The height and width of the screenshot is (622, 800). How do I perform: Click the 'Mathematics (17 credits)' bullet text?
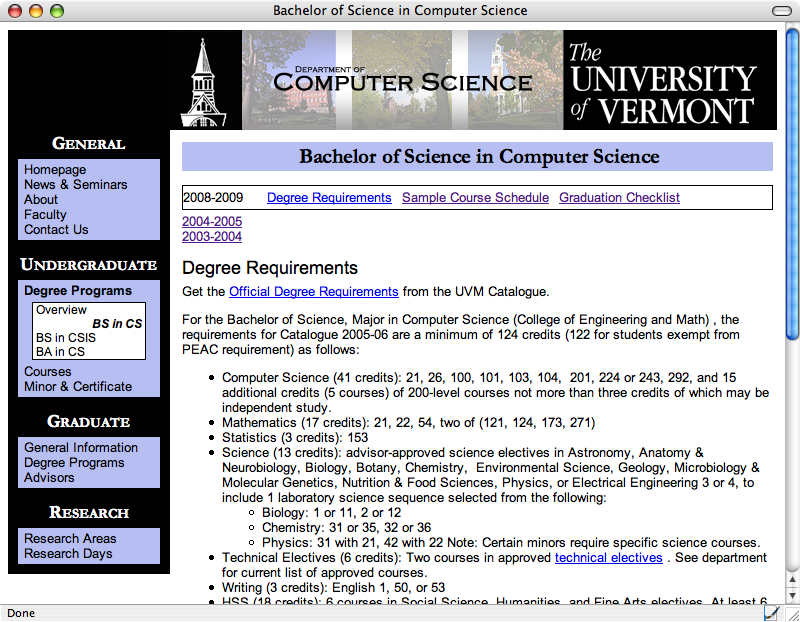(x=409, y=422)
